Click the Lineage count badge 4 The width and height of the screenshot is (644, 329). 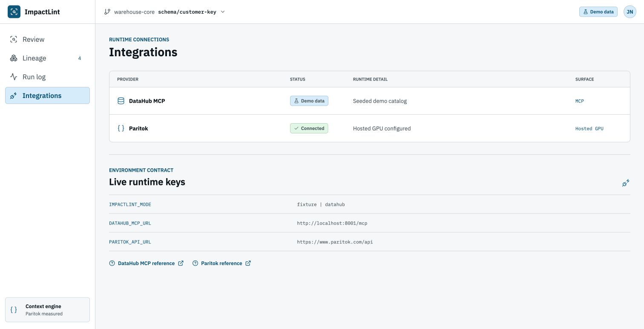point(80,58)
